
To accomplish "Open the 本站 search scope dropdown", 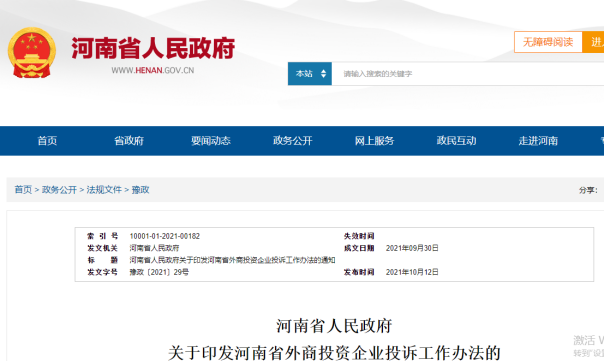I will (310, 74).
